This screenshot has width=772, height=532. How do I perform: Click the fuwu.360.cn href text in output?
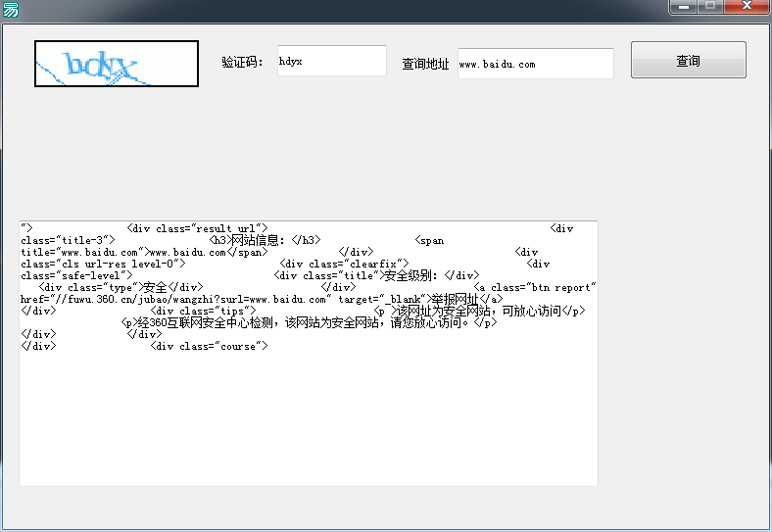[x=176, y=299]
